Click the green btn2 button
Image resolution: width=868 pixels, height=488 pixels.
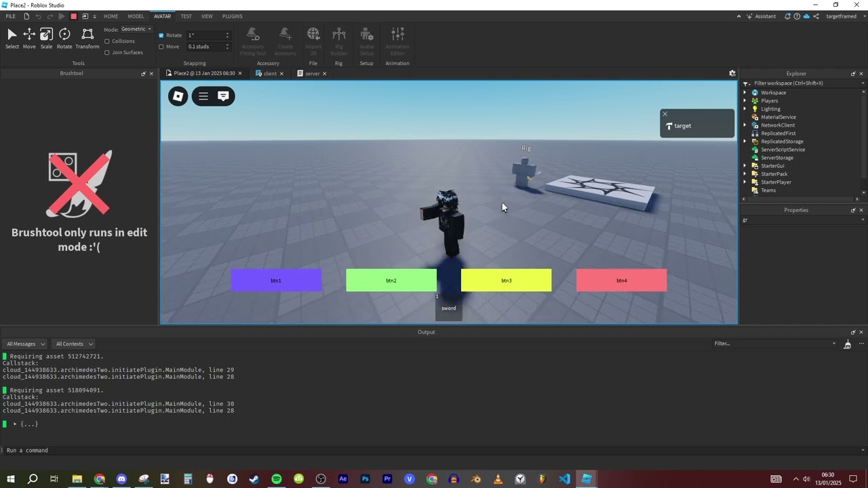pos(391,281)
